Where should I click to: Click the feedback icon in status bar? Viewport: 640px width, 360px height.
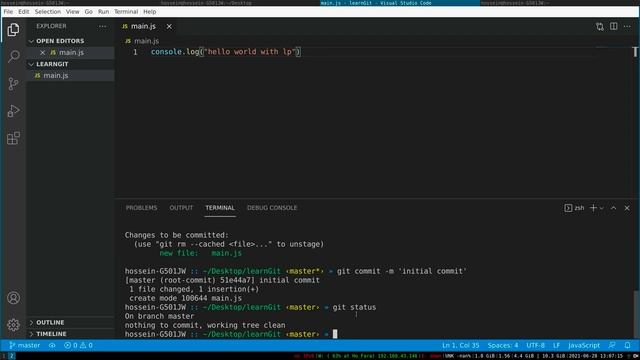pyautogui.click(x=612, y=345)
